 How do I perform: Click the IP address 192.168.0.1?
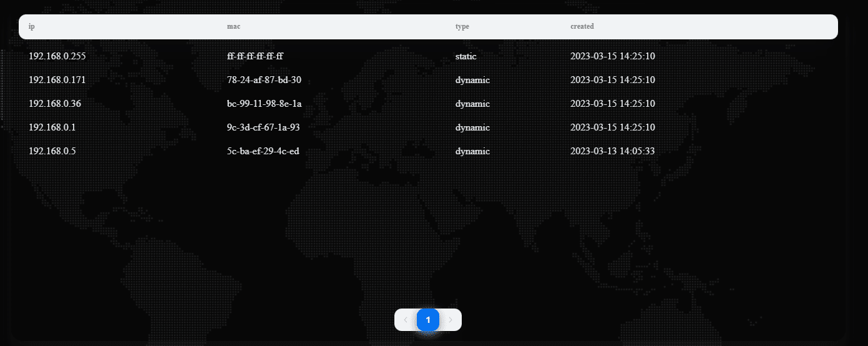(x=52, y=127)
